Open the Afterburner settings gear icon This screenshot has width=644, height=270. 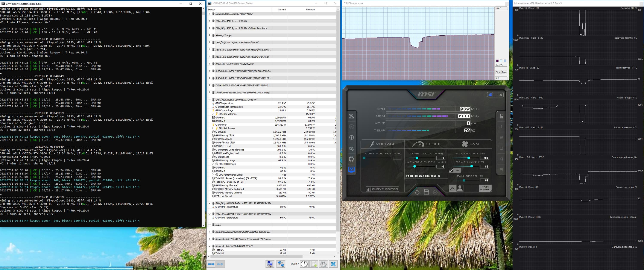[351, 159]
